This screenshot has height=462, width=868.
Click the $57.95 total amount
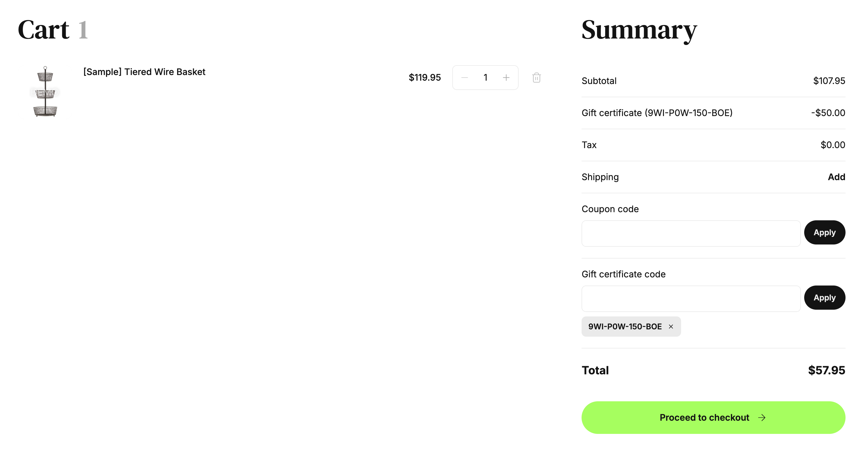826,370
